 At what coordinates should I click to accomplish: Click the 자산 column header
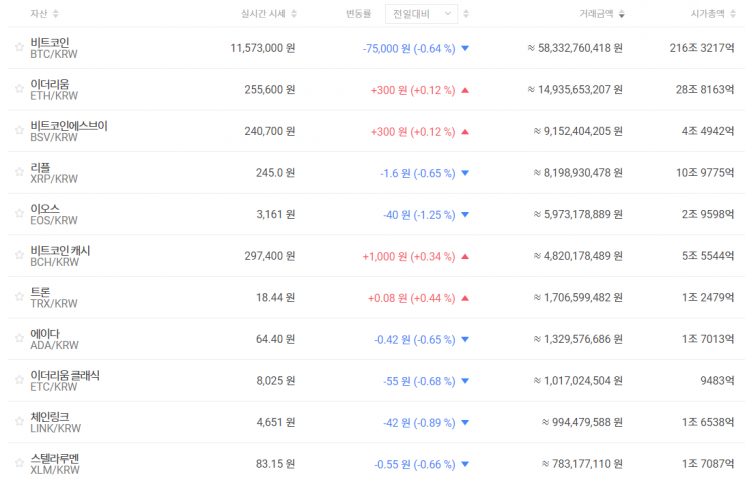(39, 14)
